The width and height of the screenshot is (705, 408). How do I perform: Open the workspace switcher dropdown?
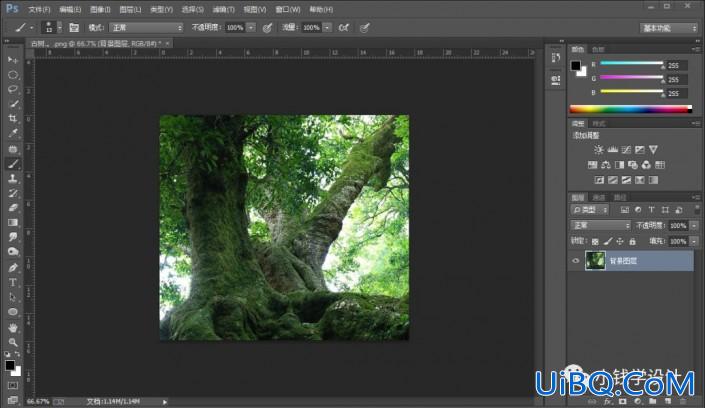coord(669,28)
